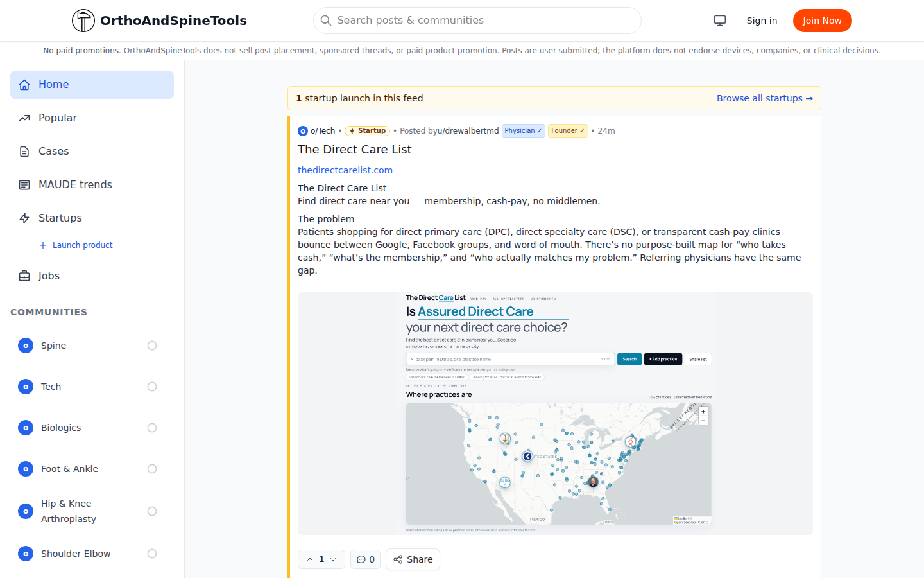This screenshot has height=578, width=924.
Task: Click the Shoulder Elbow community avatar
Action: tap(26, 554)
